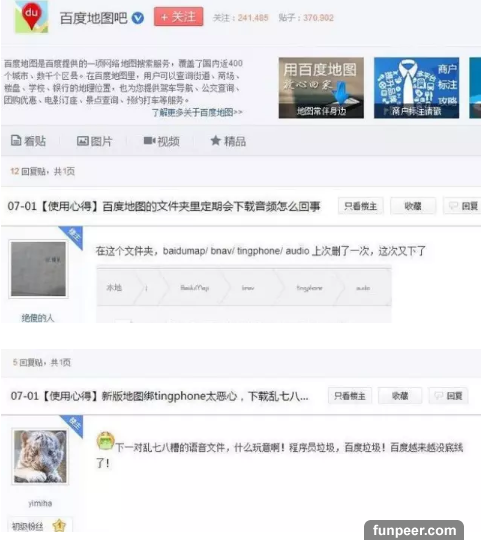Click 回复 on the first post

click(x=463, y=206)
